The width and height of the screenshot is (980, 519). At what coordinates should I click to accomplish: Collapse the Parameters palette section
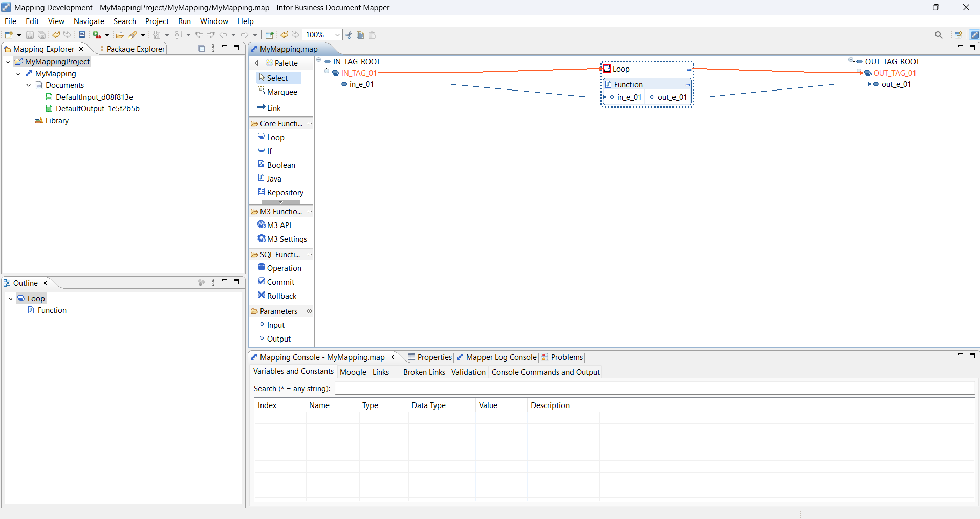310,311
